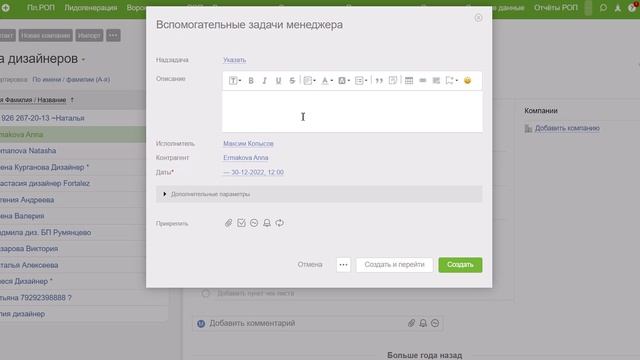Change executor Максим Копысов
Viewport: 640px width, 360px height.
click(248, 144)
